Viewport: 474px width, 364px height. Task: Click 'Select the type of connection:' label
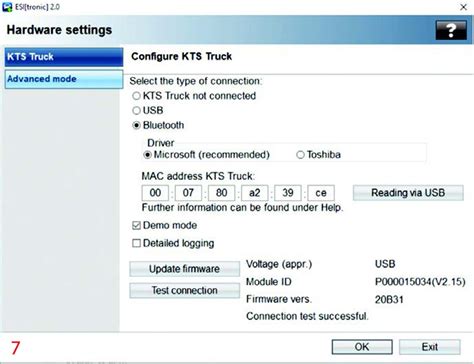(x=196, y=81)
